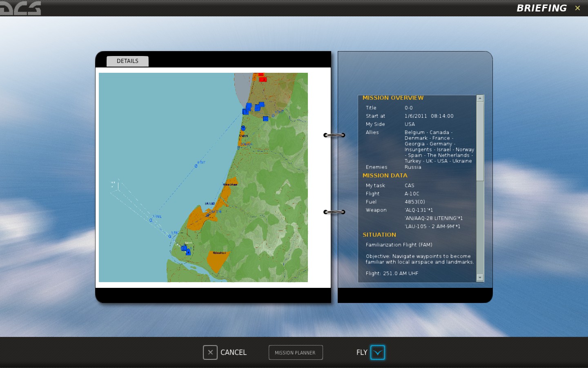
Task: Click the Cancel X icon box
Action: [210, 352]
